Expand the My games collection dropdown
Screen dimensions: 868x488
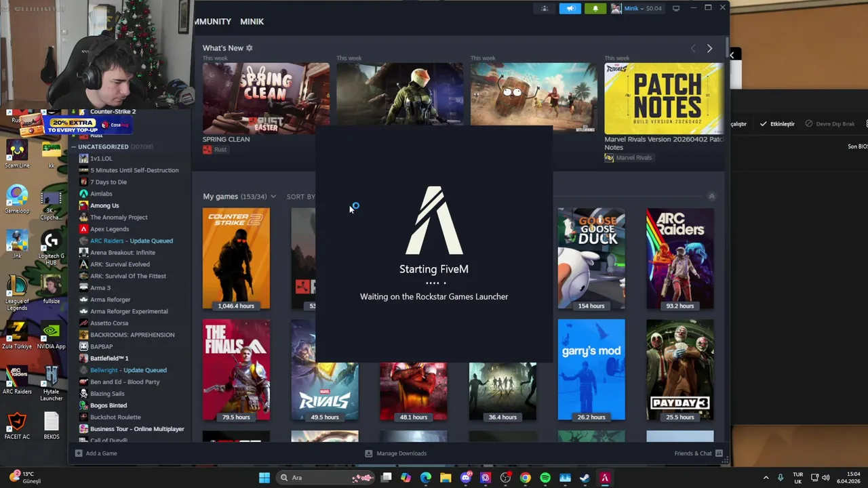point(273,197)
